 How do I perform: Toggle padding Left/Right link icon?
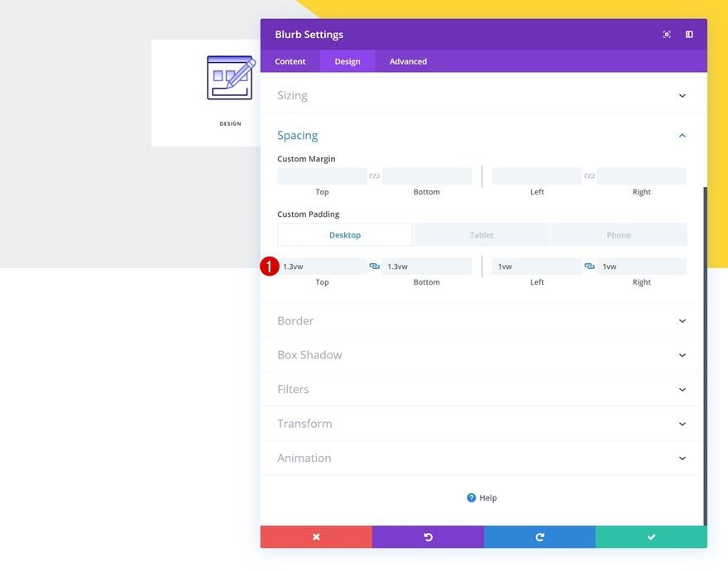pos(589,266)
